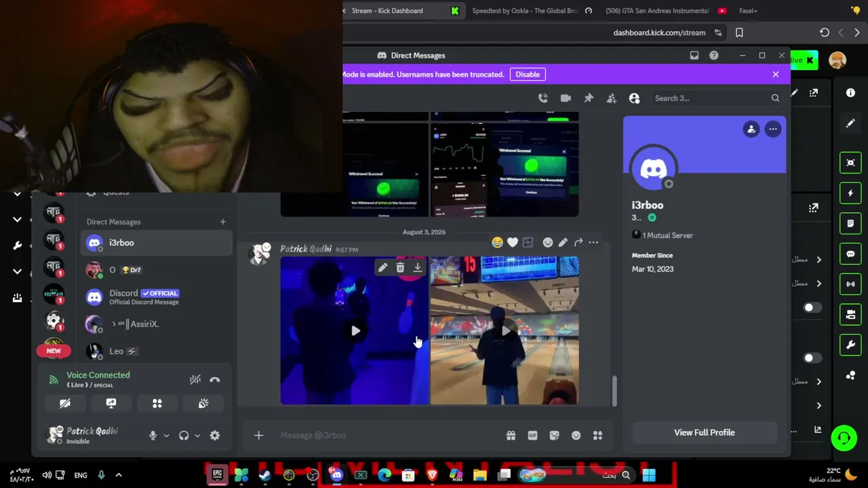The image size is (868, 488).
Task: Add friends to DM icon
Action: point(612,98)
